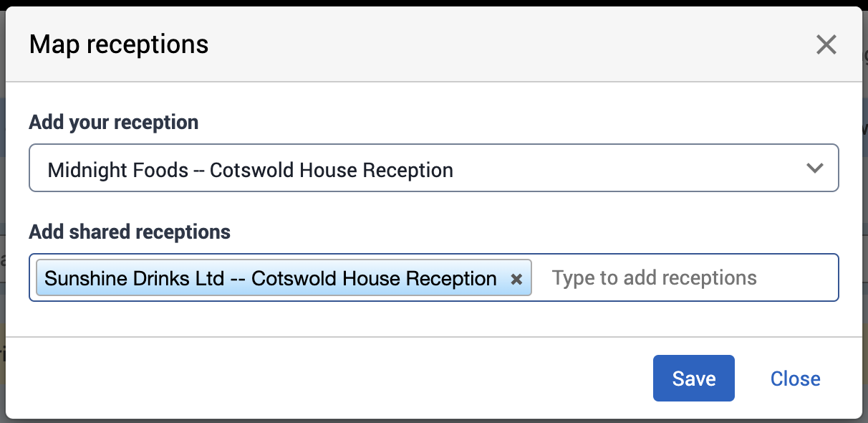
Task: Click the chevron in the reception dropdown
Action: (815, 168)
